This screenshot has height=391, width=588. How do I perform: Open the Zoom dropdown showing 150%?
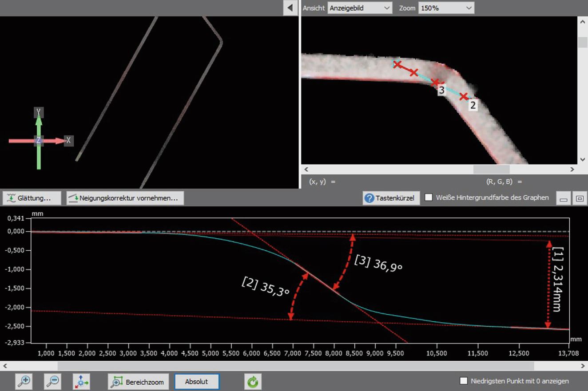click(x=445, y=8)
